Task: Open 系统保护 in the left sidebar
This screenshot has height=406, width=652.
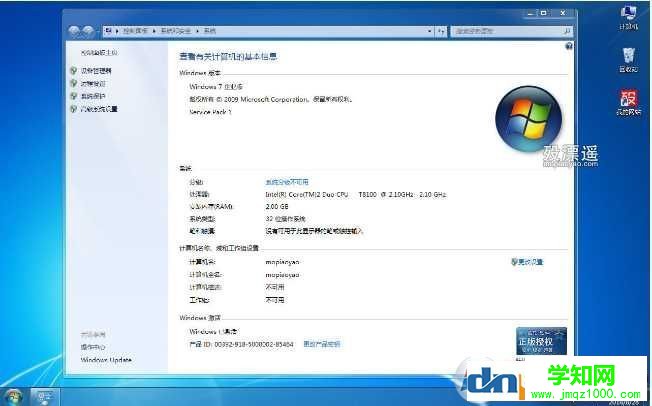Action: (93, 96)
